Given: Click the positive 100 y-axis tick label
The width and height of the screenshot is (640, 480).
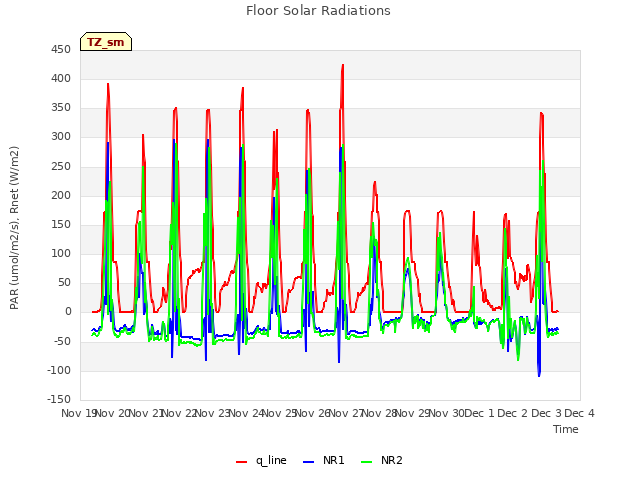Looking at the screenshot, I should (61, 253).
